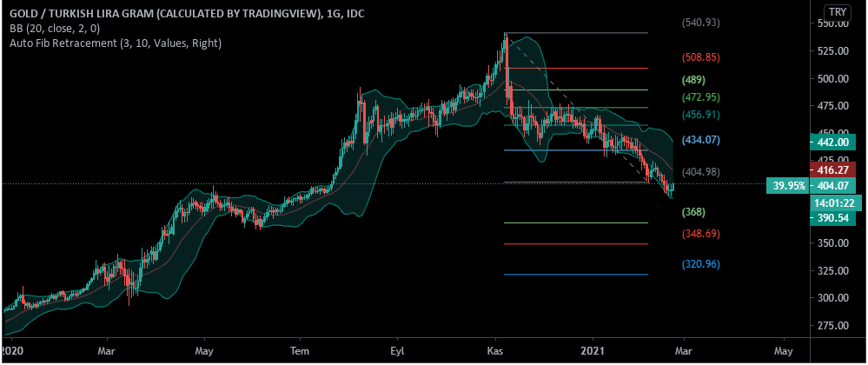Click the (508.85) Fibonacci level label
The image size is (868, 365).
pos(701,57)
